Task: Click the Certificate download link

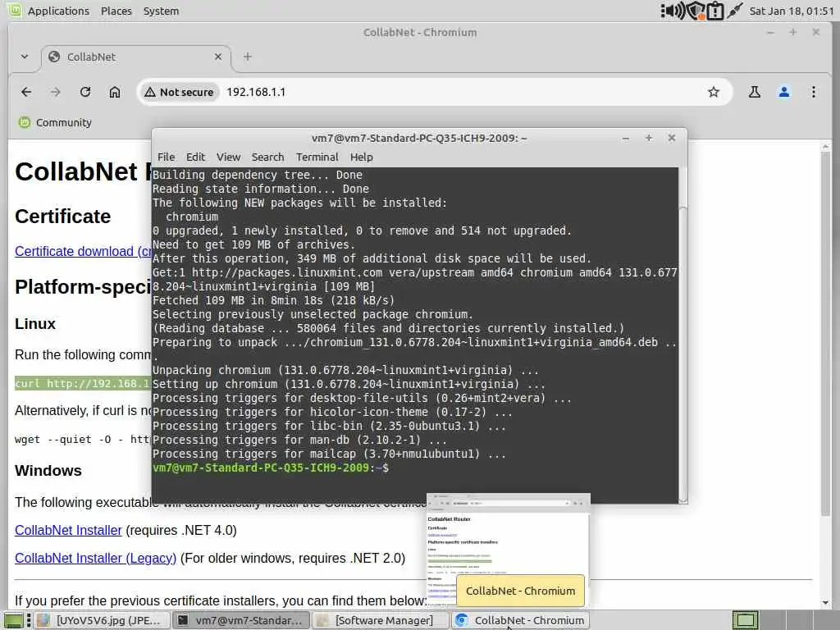Action: (83, 251)
